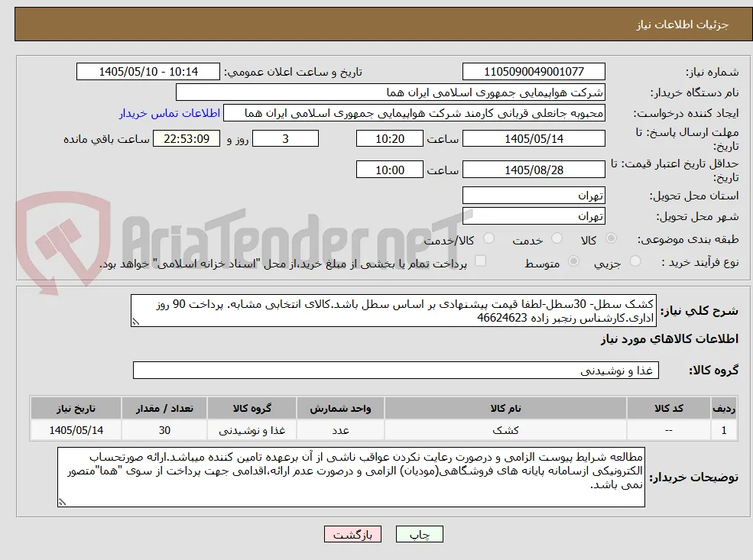
Task: Click remaining time field 22:53:09
Action: tap(187, 139)
